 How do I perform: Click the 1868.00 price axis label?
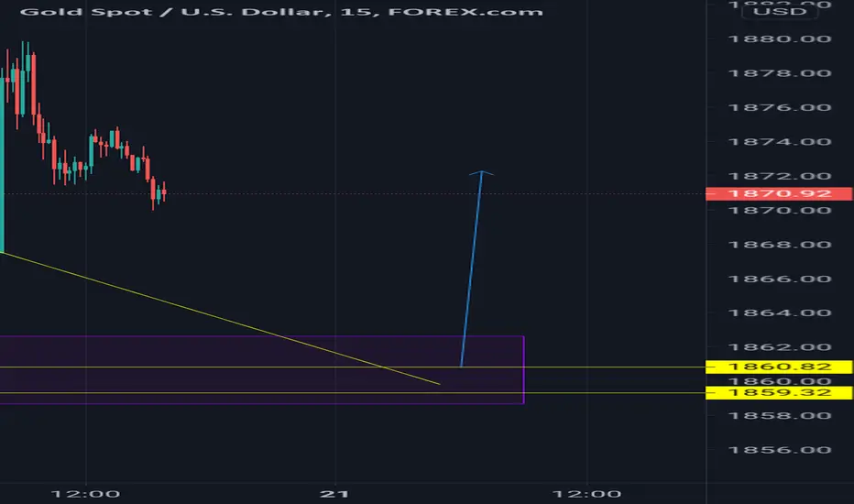780,245
